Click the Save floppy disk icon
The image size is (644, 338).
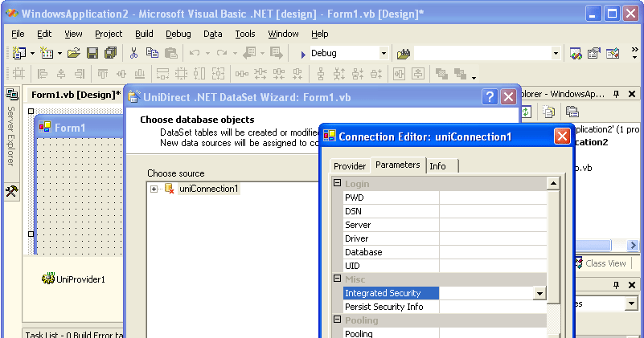tap(92, 53)
